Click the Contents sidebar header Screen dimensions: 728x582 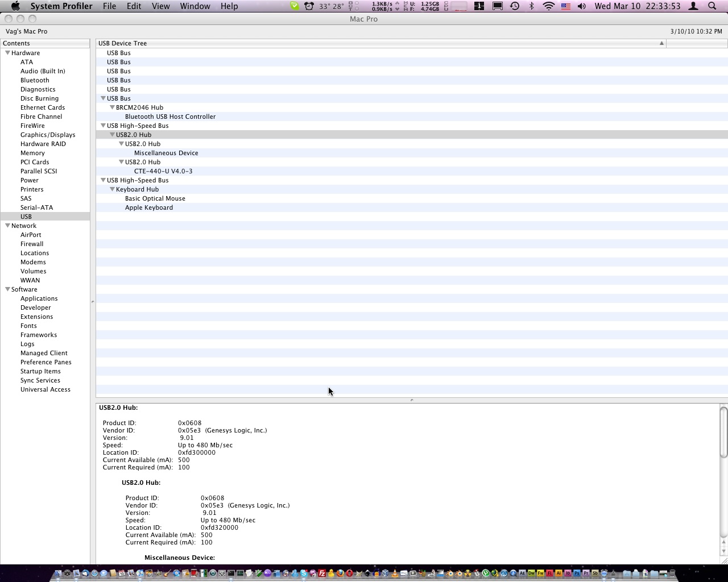[45, 43]
